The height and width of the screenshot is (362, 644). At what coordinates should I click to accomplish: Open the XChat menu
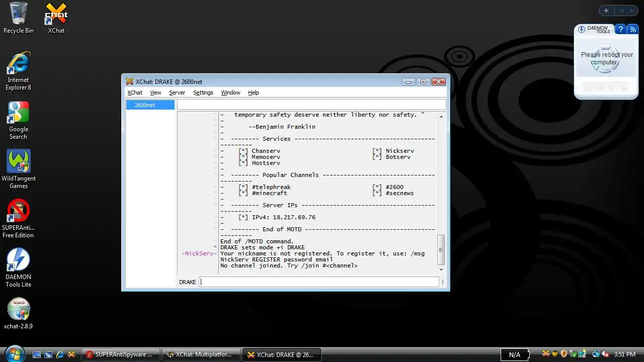coord(135,93)
